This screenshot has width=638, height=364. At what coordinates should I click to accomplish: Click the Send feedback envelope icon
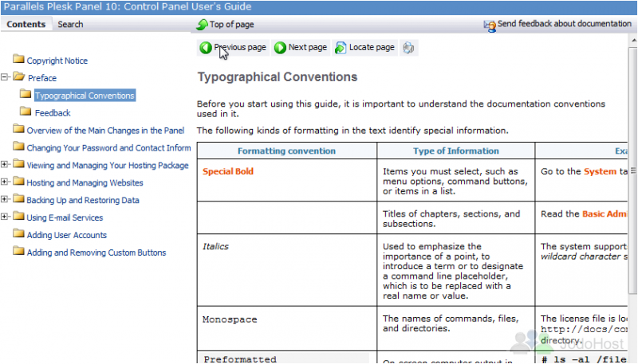click(490, 26)
